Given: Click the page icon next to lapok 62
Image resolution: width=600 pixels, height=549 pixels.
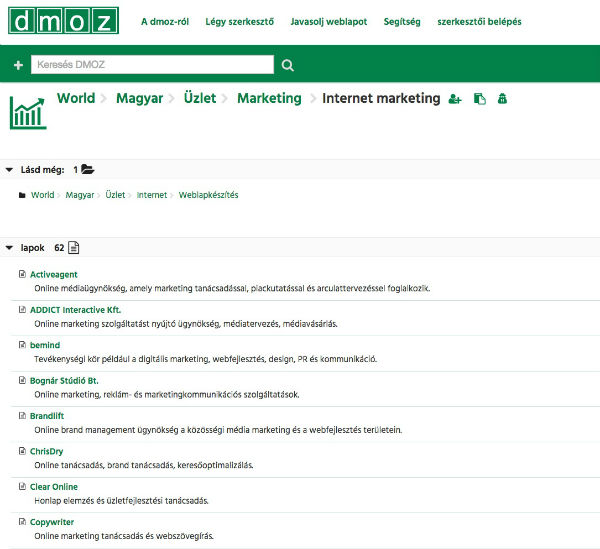Looking at the screenshot, I should click(73, 248).
